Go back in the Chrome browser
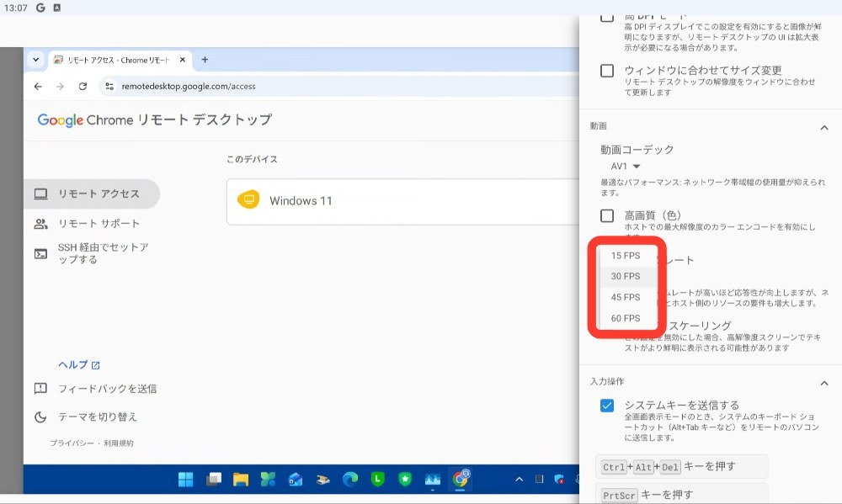Screen dimensions: 842x504 click(x=38, y=87)
